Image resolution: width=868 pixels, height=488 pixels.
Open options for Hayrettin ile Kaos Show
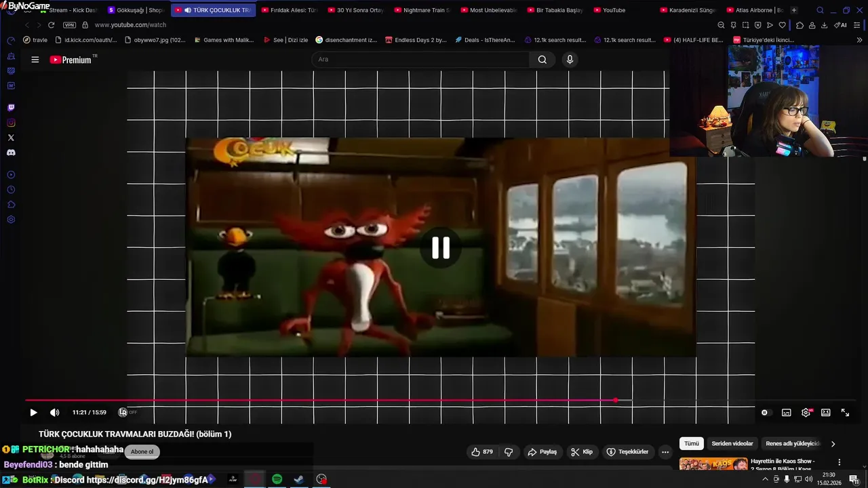tap(839, 462)
